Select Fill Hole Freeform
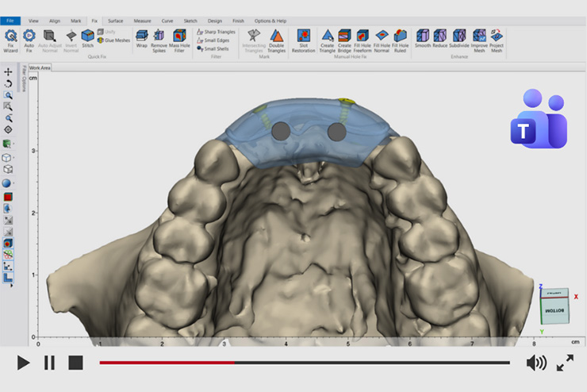The height and width of the screenshot is (392, 587). [x=363, y=38]
